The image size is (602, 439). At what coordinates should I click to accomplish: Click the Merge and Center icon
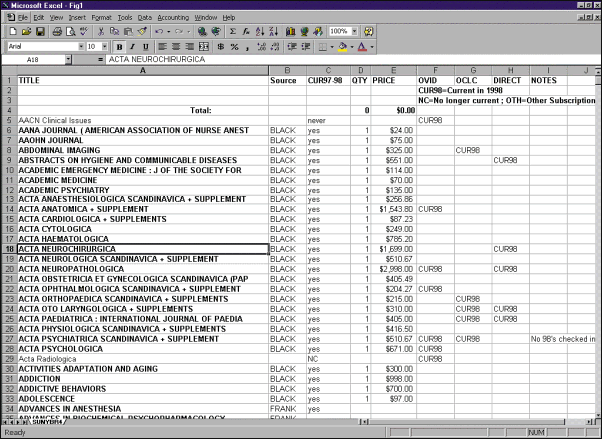(x=204, y=47)
